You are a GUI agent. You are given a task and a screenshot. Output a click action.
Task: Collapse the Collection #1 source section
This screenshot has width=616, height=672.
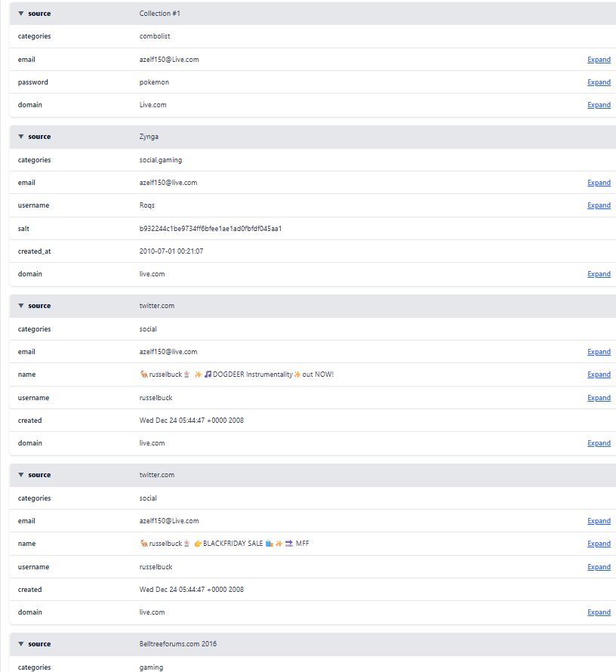click(x=21, y=14)
